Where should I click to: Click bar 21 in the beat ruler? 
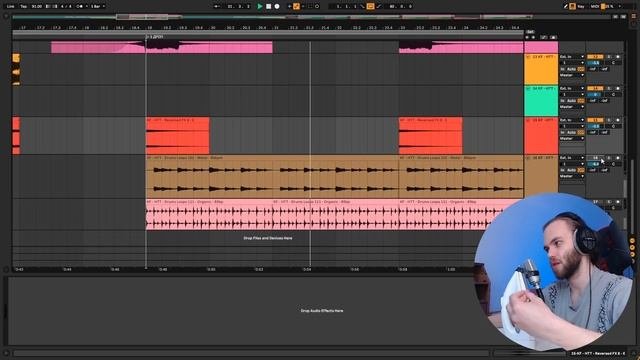coord(276,28)
